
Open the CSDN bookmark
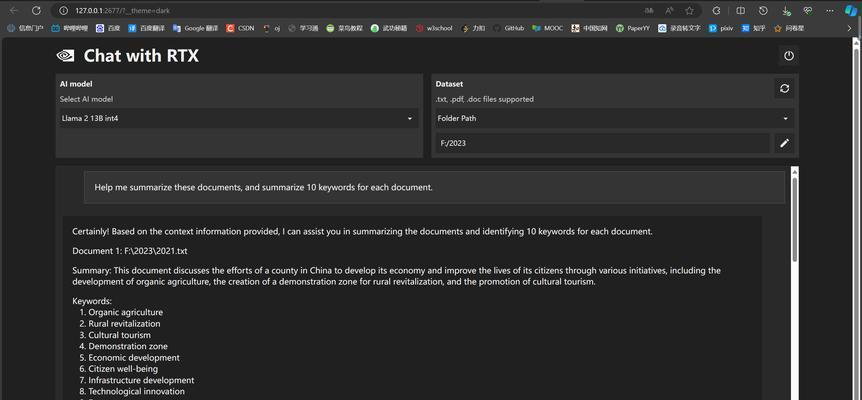pyautogui.click(x=240, y=28)
